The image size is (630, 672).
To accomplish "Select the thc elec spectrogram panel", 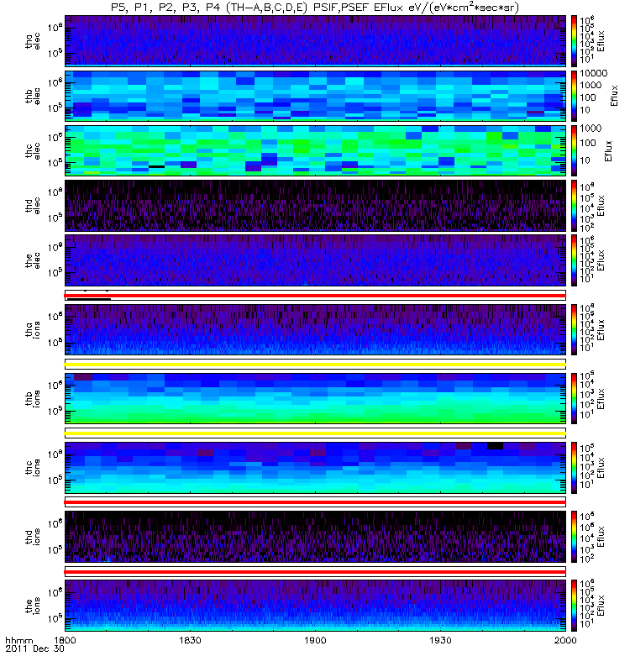I will (x=315, y=150).
